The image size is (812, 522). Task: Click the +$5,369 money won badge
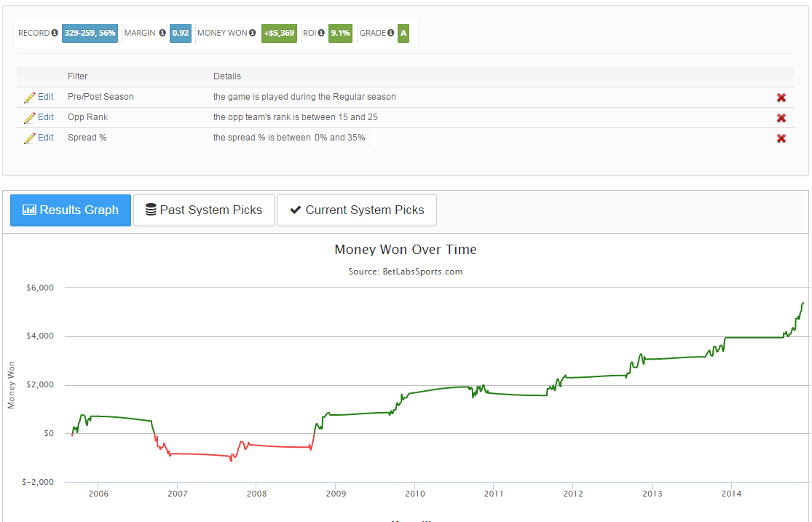point(279,33)
